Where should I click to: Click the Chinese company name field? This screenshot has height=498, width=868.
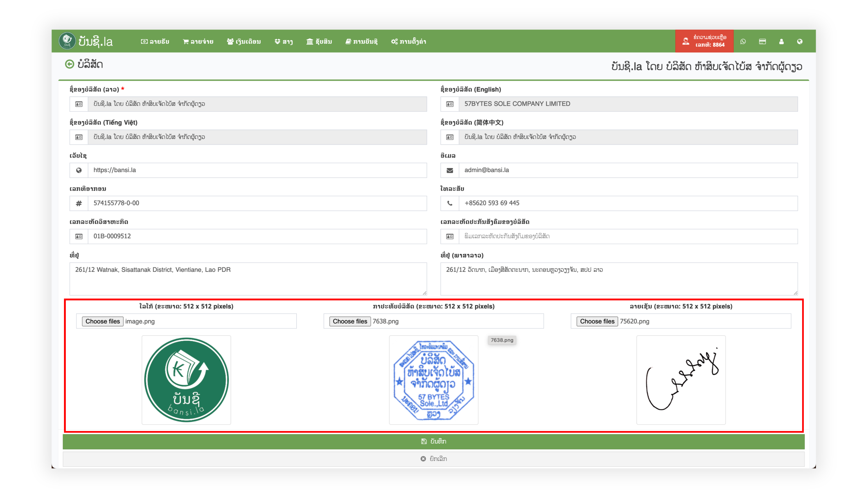click(628, 137)
